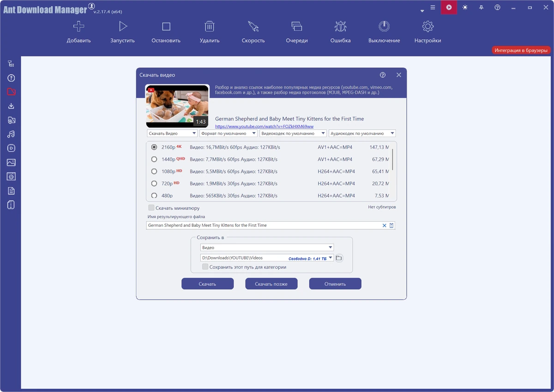The width and height of the screenshot is (554, 392).
Task: Select the red folder sidebar icon
Action: [11, 92]
